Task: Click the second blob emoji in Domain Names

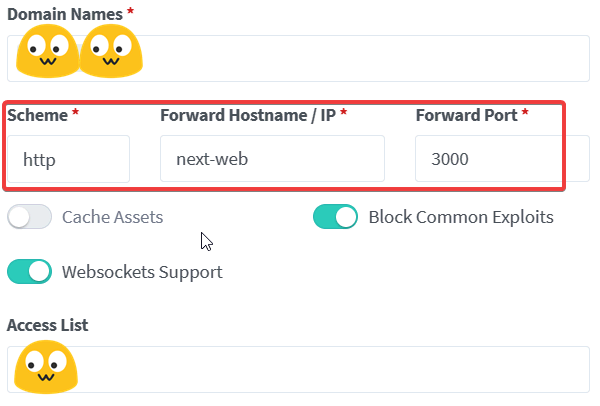Action: coord(111,51)
